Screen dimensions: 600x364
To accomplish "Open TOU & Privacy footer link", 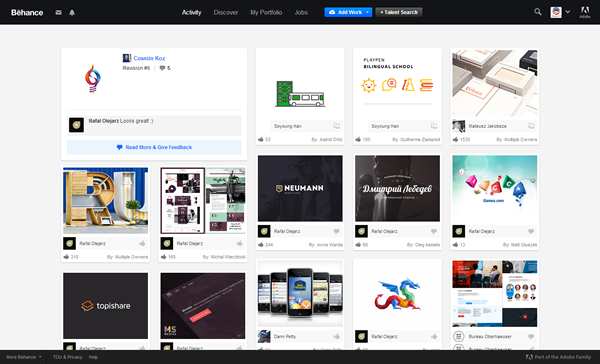I will click(68, 357).
